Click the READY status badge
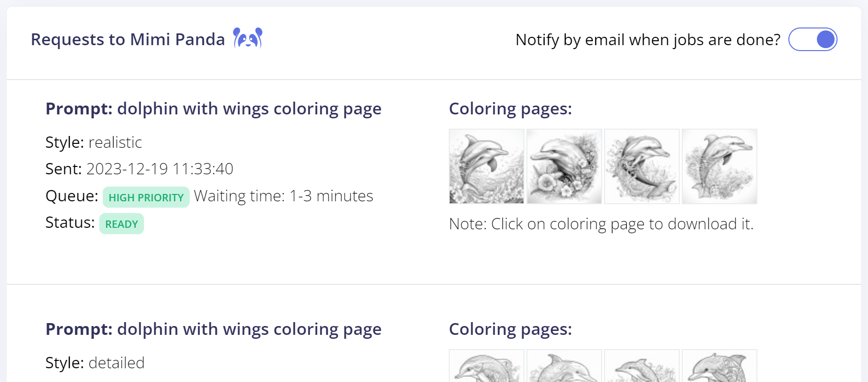Image resolution: width=868 pixels, height=382 pixels. pos(121,224)
